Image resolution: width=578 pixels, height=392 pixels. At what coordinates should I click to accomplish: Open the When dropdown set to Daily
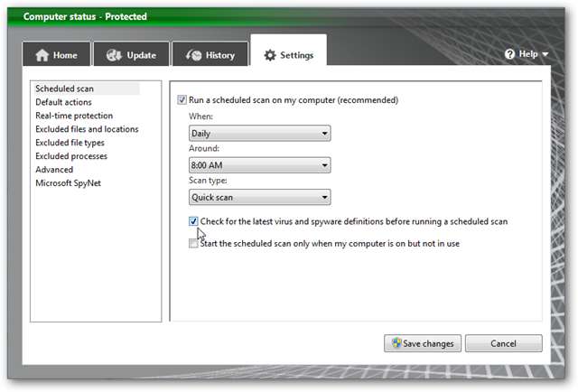(259, 133)
